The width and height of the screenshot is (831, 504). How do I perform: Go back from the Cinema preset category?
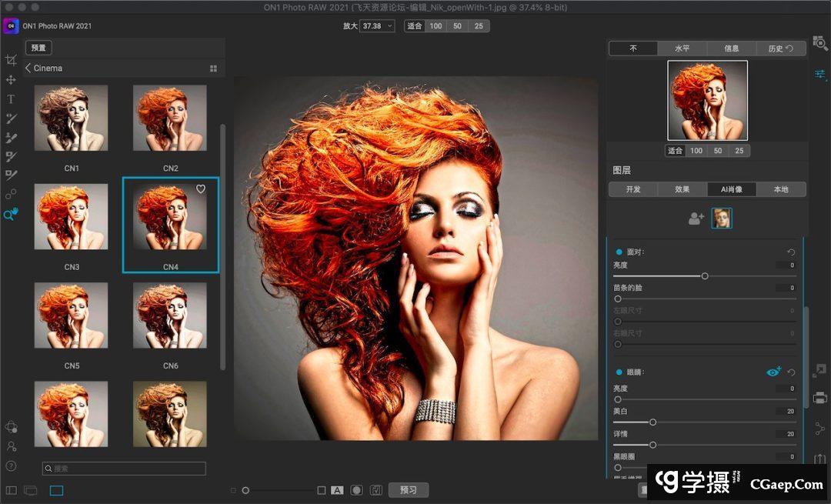pyautogui.click(x=28, y=68)
